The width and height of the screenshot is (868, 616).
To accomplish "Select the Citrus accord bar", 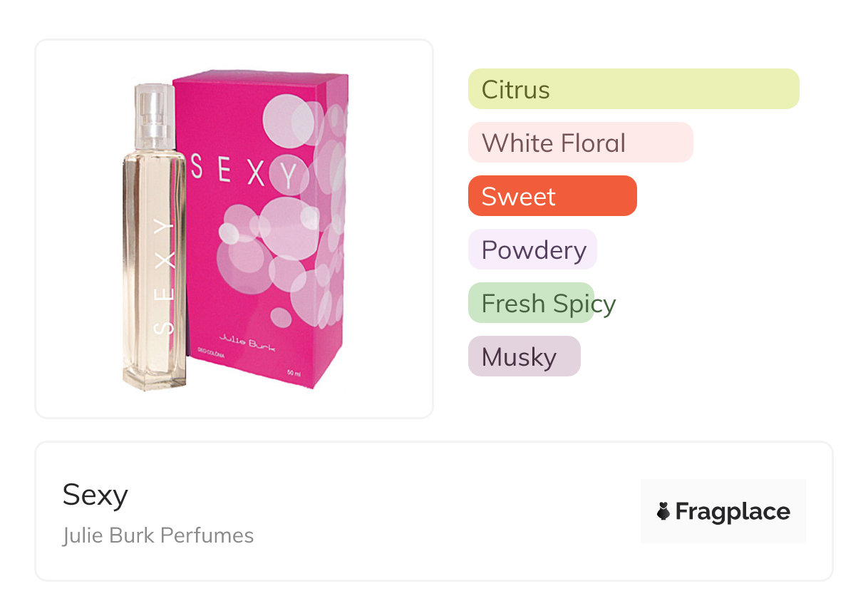I will coord(633,89).
